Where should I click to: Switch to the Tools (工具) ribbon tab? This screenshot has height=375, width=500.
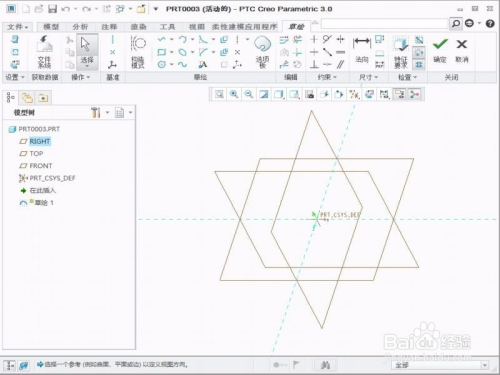[167, 27]
